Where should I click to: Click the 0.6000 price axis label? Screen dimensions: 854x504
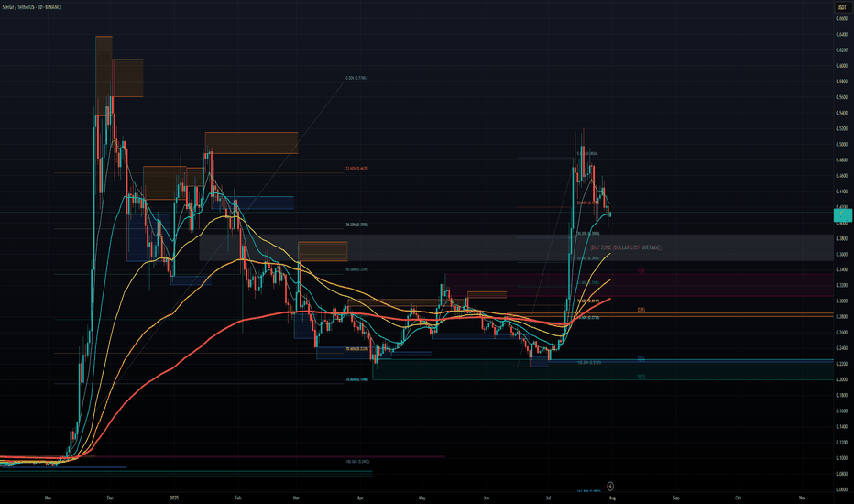click(x=841, y=66)
